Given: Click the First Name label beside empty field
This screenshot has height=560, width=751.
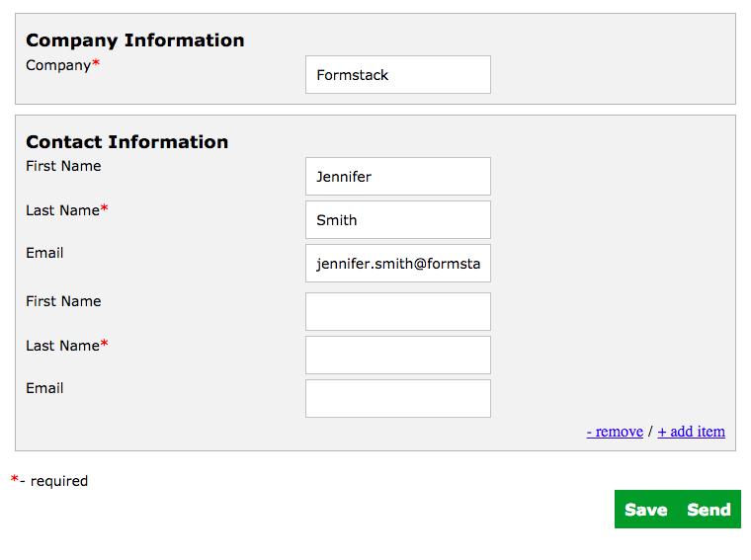Looking at the screenshot, I should click(63, 301).
